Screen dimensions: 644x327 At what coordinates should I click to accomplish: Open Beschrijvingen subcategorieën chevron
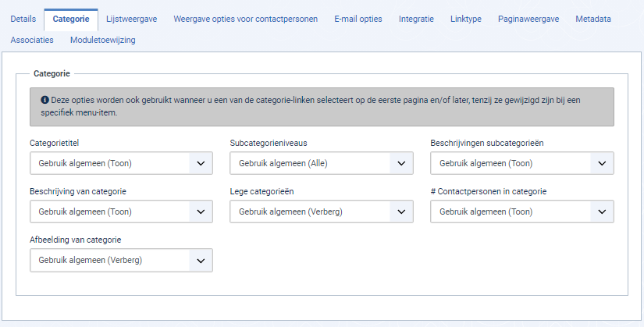click(x=602, y=163)
